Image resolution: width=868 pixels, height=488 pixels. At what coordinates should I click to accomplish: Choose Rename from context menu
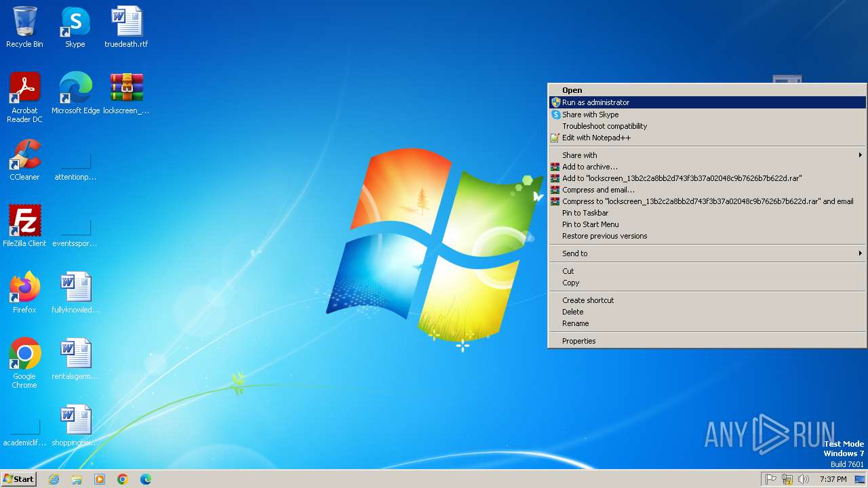[x=707, y=323]
